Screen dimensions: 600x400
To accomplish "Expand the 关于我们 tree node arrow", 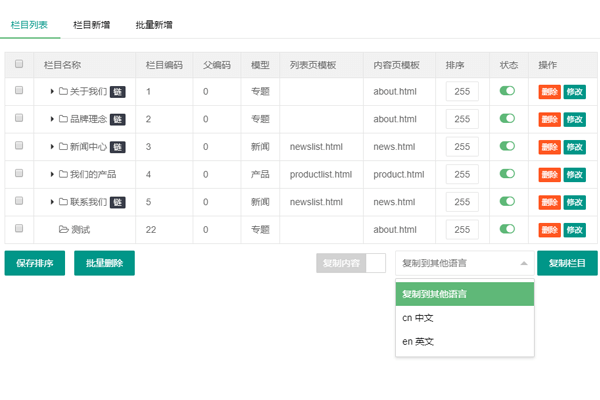I will click(x=52, y=92).
